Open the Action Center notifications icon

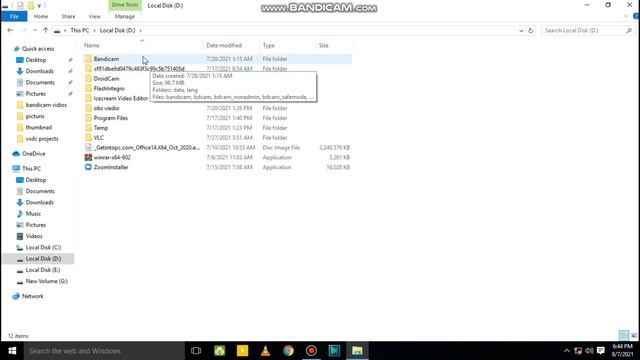coord(600,351)
